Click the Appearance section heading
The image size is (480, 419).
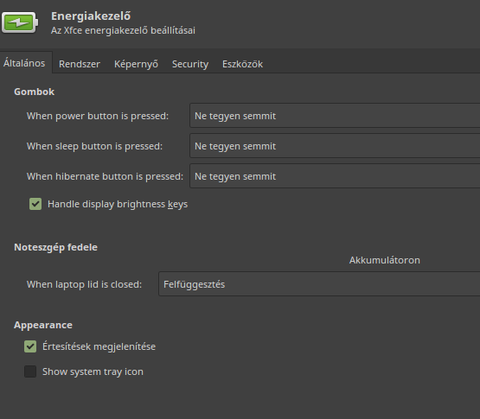[x=43, y=325]
